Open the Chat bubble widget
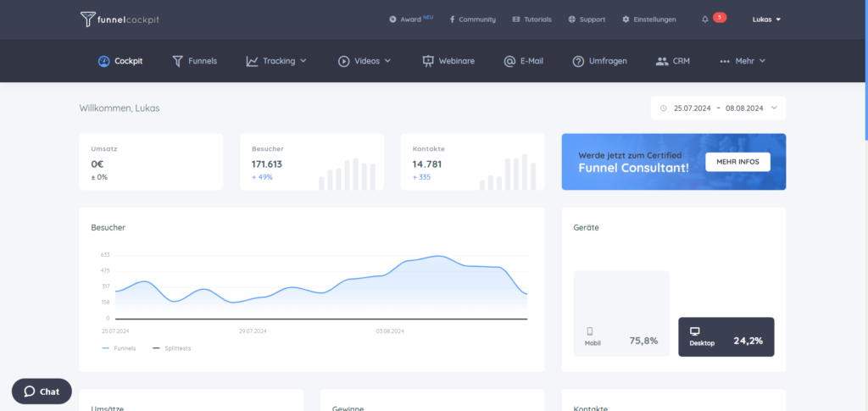The image size is (868, 411). [42, 392]
